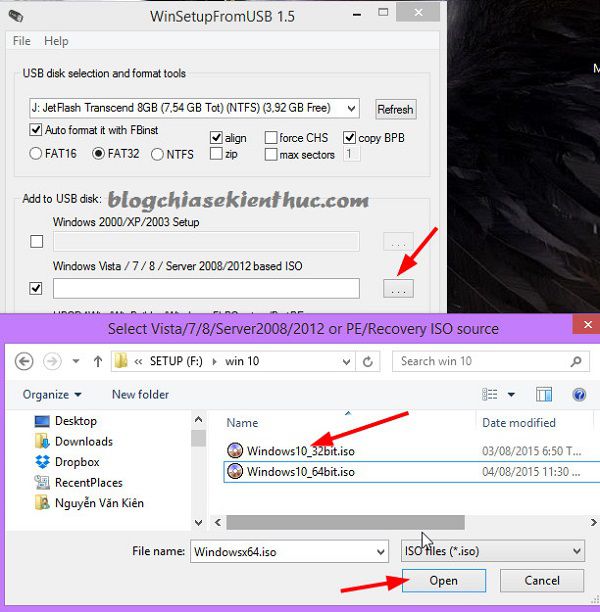Open Nguyễn Văn Kiên user folder

tap(89, 503)
